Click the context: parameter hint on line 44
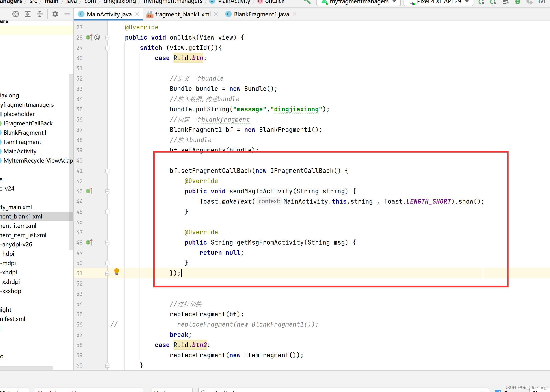The height and width of the screenshot is (392, 550). point(269,201)
